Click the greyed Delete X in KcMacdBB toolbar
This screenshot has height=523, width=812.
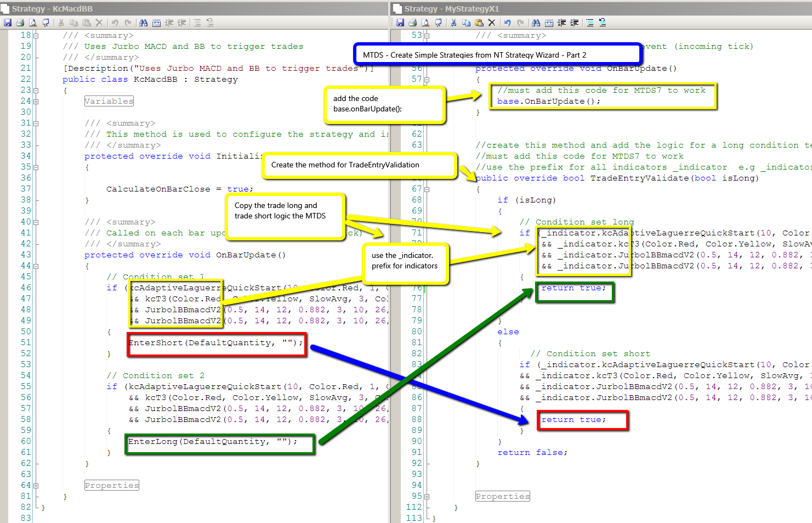click(99, 23)
